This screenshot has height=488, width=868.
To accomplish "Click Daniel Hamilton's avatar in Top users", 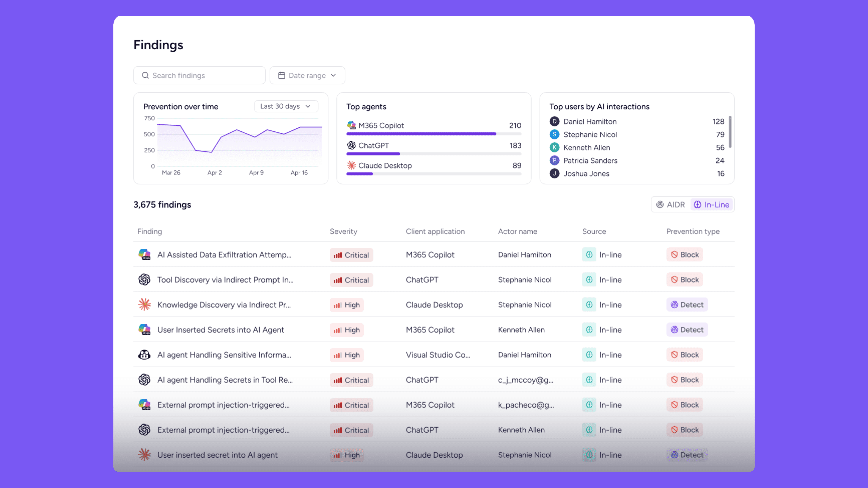I will click(x=554, y=122).
